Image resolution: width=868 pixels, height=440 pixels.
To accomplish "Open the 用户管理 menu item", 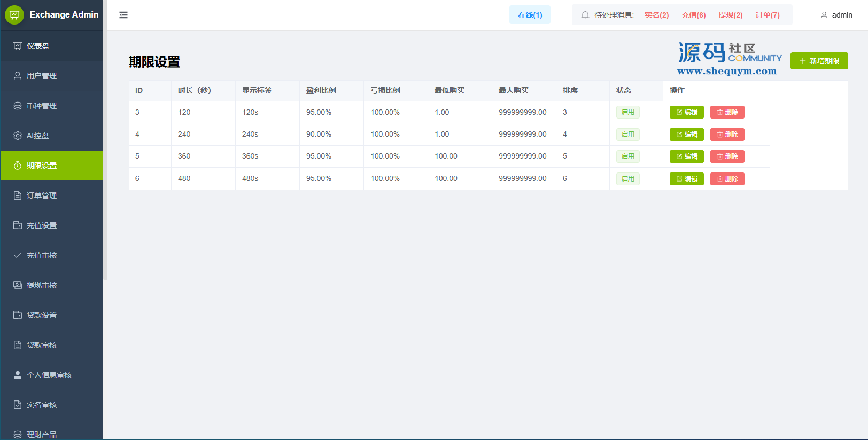I will point(52,76).
